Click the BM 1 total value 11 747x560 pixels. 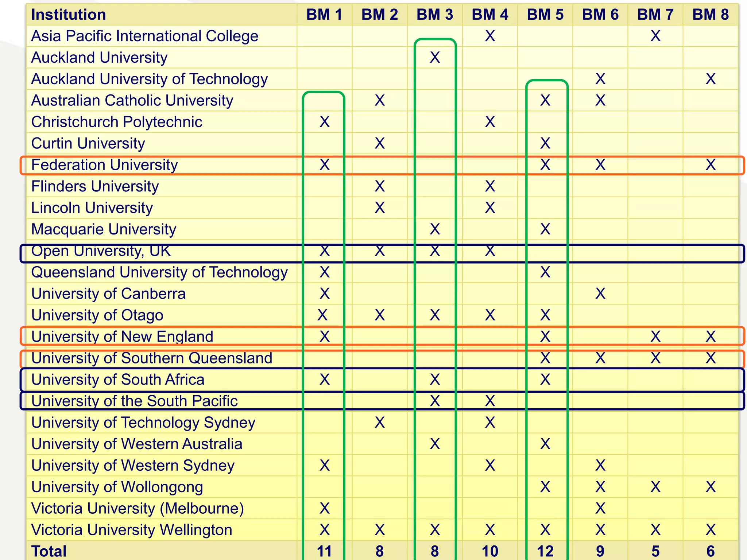click(324, 551)
